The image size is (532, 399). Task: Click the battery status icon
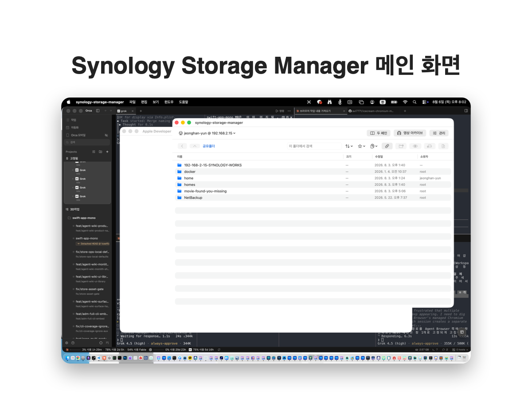[x=394, y=102]
